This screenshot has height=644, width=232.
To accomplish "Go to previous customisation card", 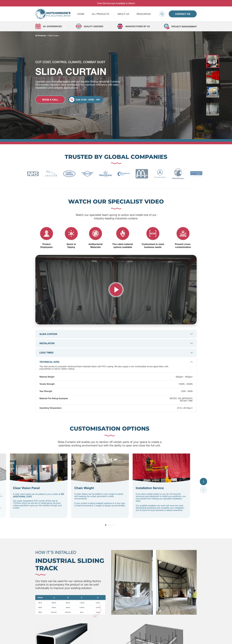I will coord(203,481).
